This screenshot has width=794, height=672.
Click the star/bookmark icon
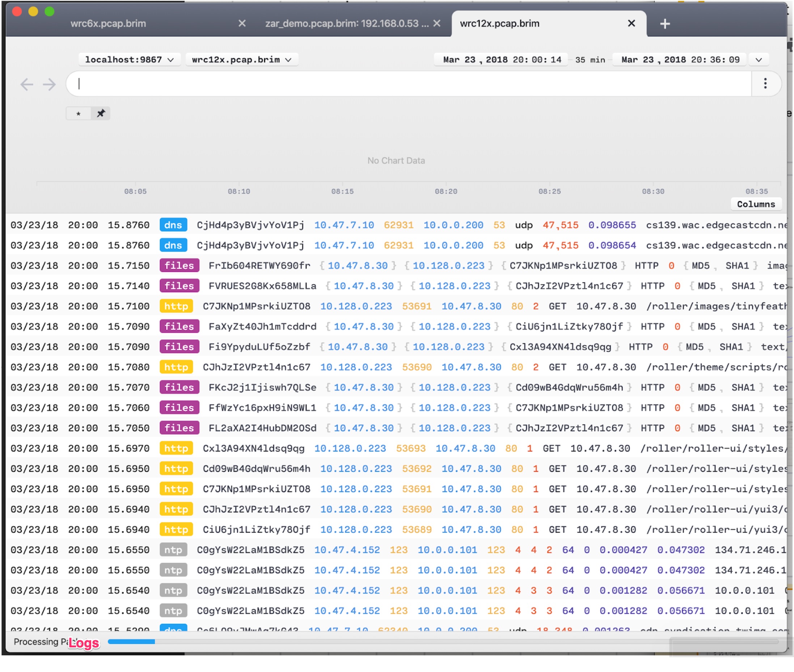point(79,113)
